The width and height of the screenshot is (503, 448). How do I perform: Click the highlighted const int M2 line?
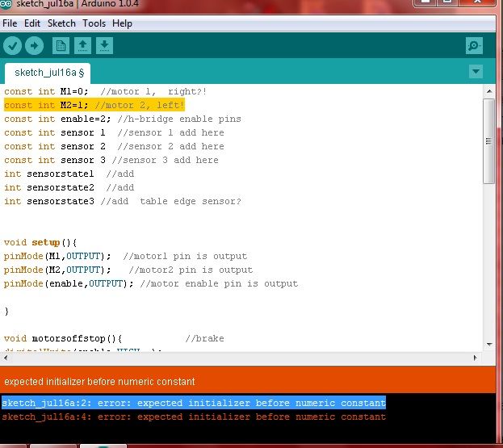94,105
